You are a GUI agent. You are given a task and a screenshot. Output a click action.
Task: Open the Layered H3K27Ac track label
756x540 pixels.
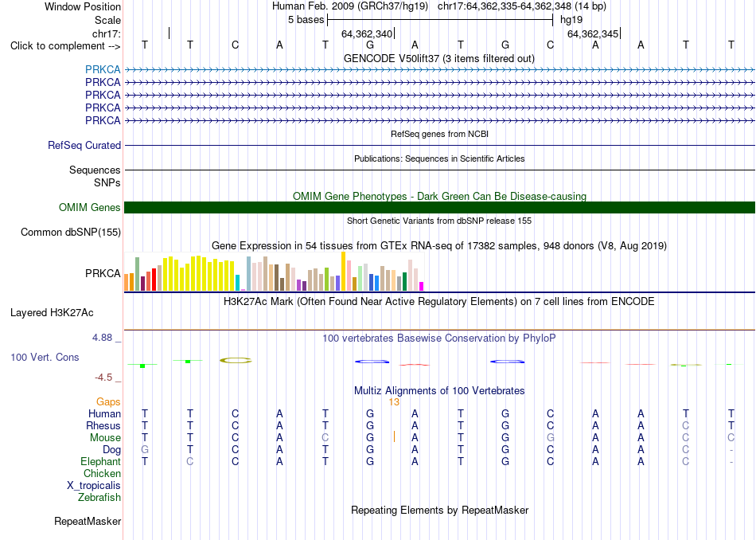click(52, 313)
